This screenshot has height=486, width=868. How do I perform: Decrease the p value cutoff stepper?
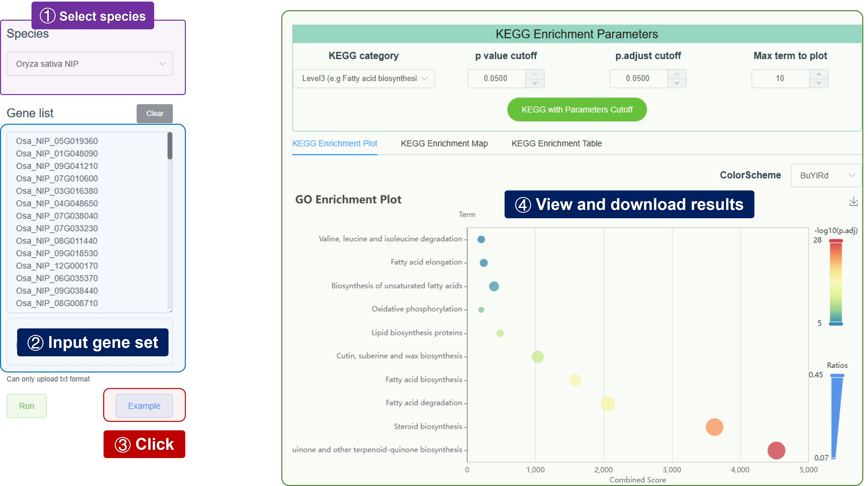(535, 83)
